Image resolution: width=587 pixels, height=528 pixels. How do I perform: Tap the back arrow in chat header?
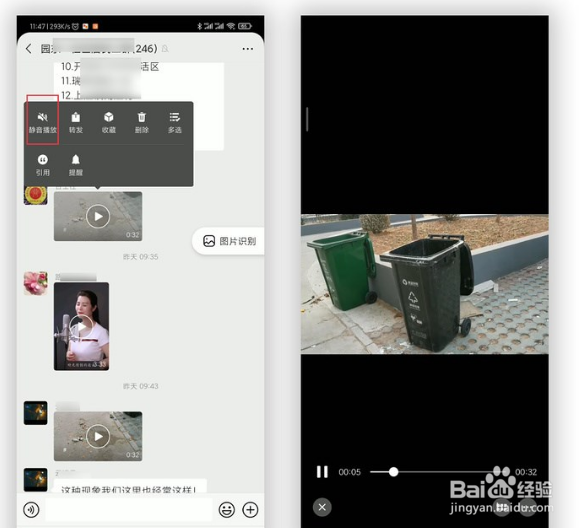(29, 49)
